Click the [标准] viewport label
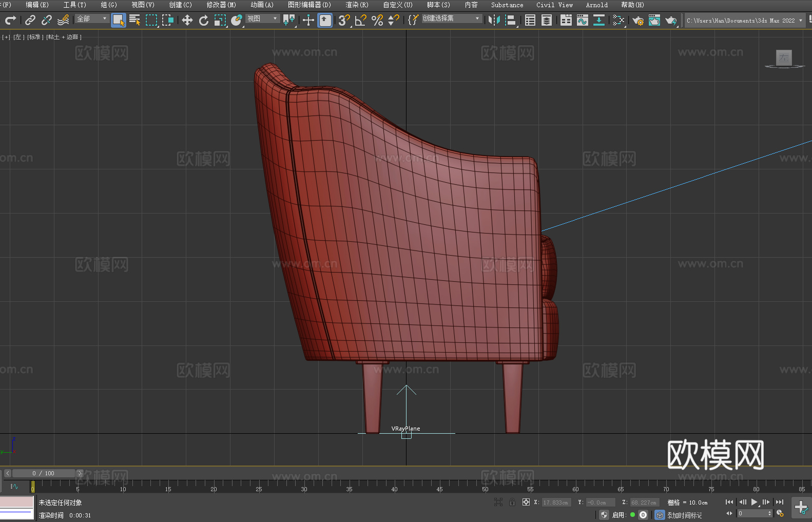 (x=35, y=37)
